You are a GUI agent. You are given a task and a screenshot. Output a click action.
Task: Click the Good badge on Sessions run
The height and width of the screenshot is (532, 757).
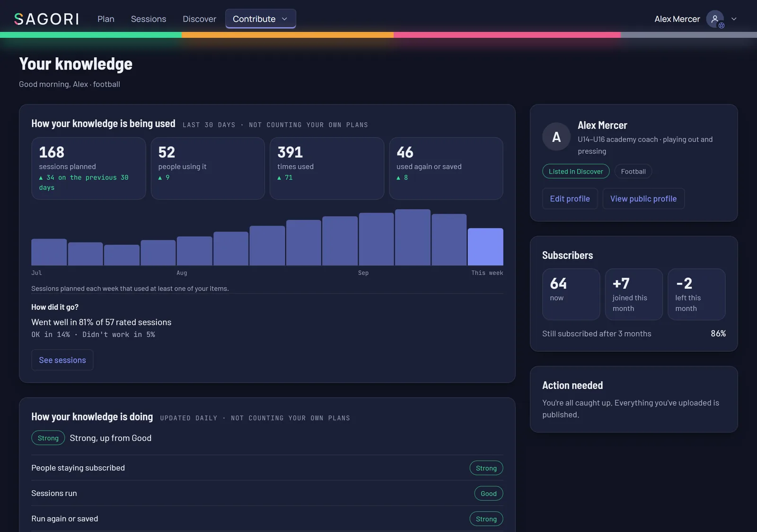click(x=489, y=493)
